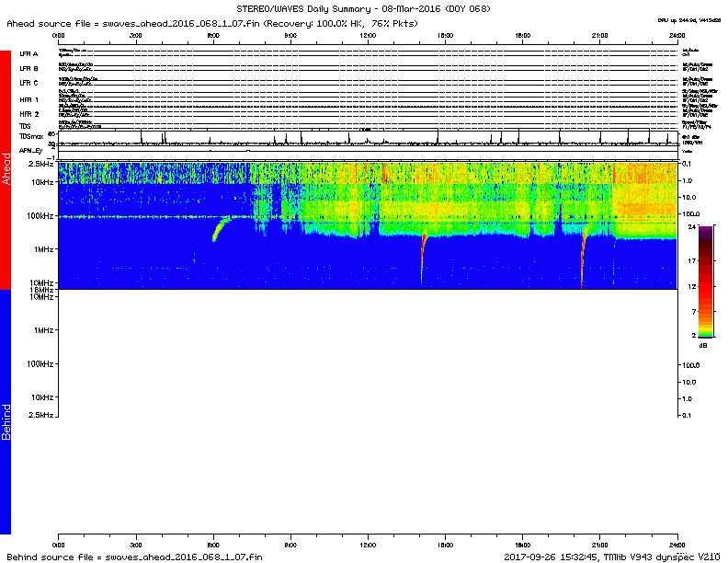Select the LFR C row label
The width and height of the screenshot is (728, 563).
click(x=29, y=84)
